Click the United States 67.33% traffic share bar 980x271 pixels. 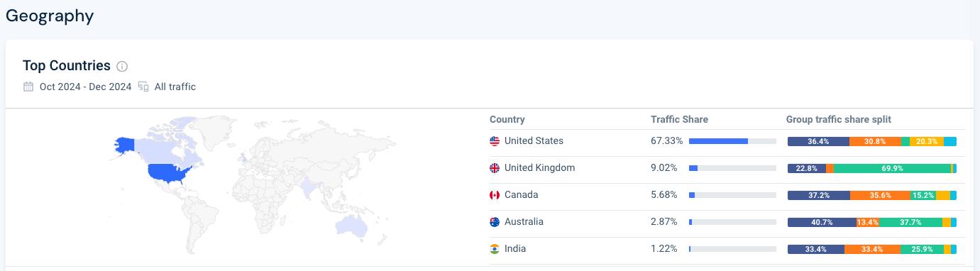[x=732, y=141]
